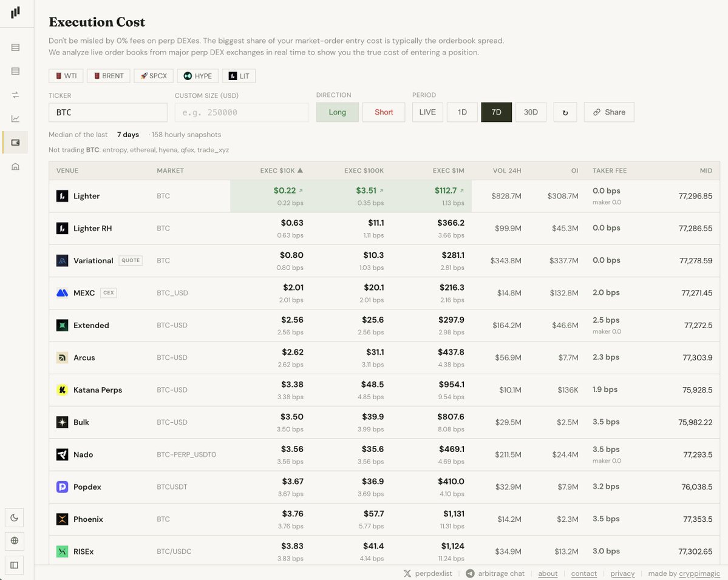Select the HYPE ticker chip
Screen dimensions: 728x580
pyautogui.click(x=198, y=76)
